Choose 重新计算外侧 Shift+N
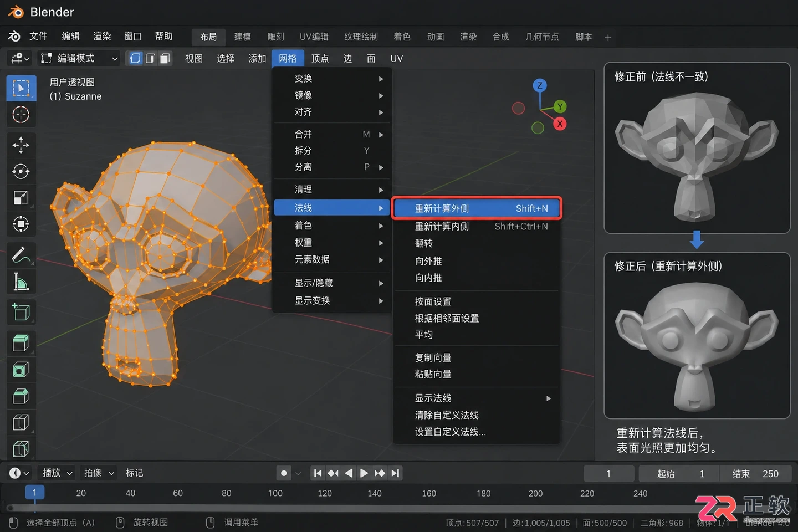Screen dimensions: 798x532 click(477, 208)
